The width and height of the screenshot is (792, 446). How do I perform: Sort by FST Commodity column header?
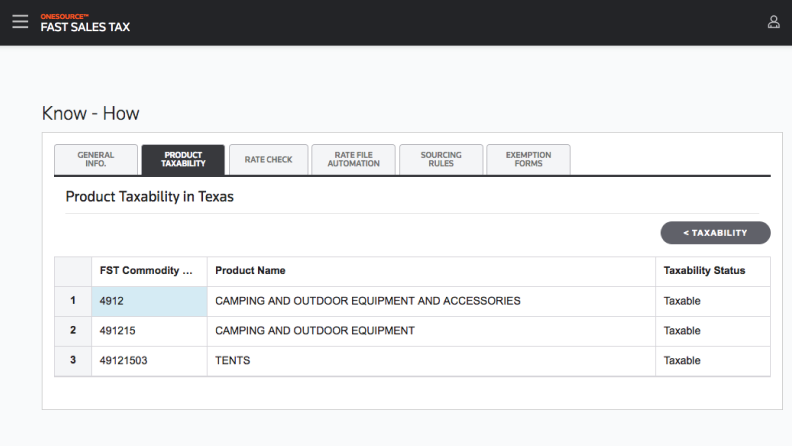(x=148, y=271)
